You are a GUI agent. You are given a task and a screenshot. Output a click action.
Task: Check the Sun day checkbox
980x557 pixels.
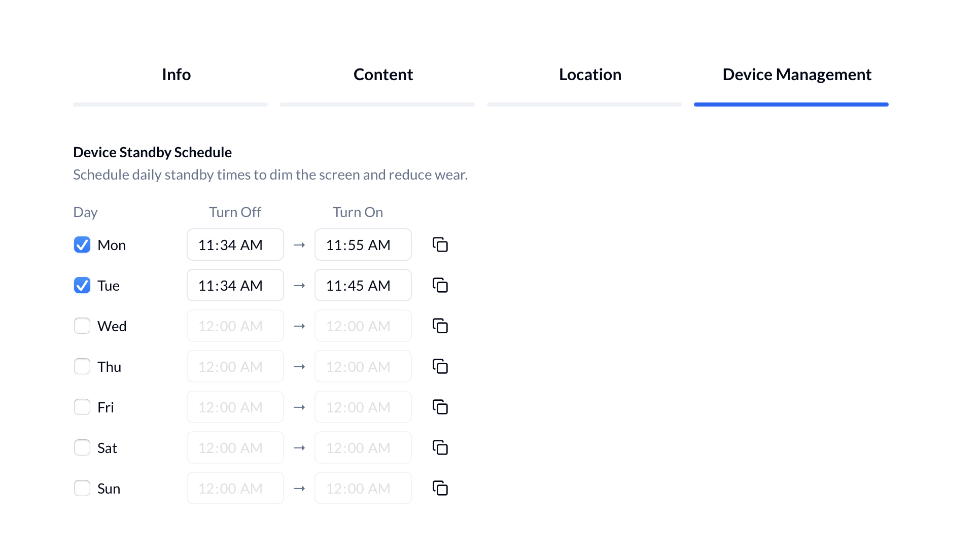[82, 488]
